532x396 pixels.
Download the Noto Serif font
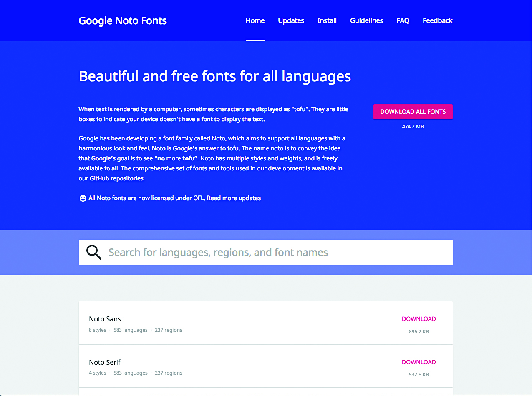[419, 362]
